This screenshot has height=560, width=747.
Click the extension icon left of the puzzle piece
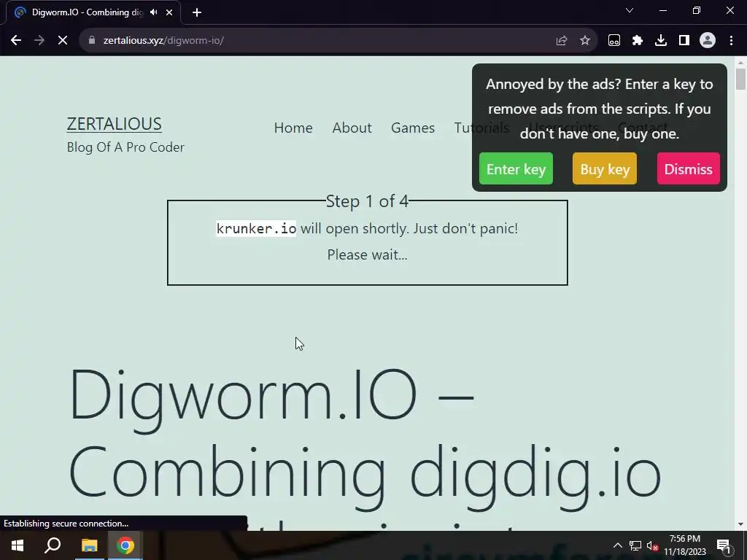[x=614, y=41]
